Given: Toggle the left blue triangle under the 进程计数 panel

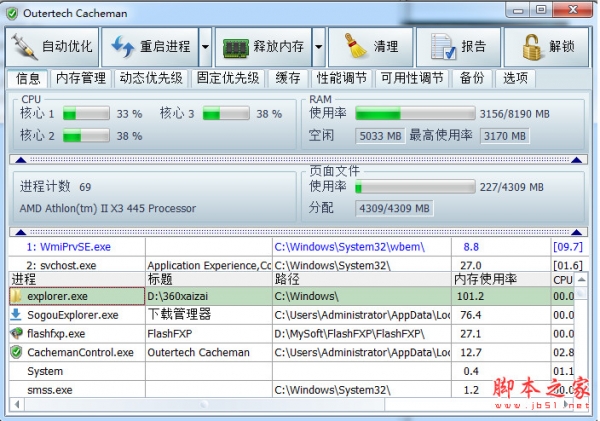Looking at the screenshot, I should tap(21, 232).
